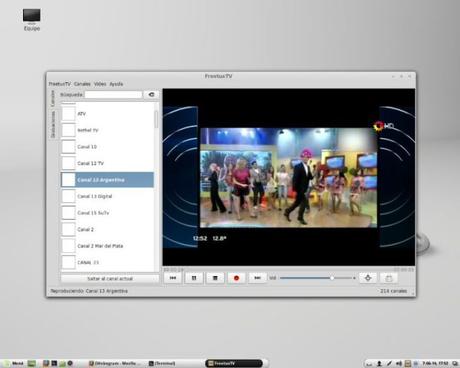The width and height of the screenshot is (460, 368).
Task: Skip to next channel button
Action: [x=257, y=278]
